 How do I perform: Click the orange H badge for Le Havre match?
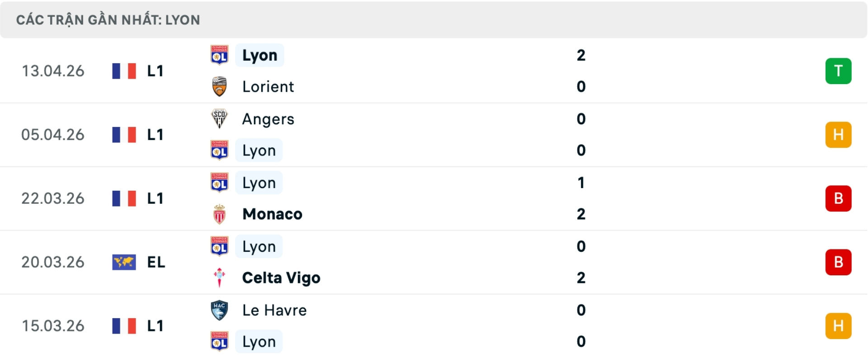coord(838,326)
